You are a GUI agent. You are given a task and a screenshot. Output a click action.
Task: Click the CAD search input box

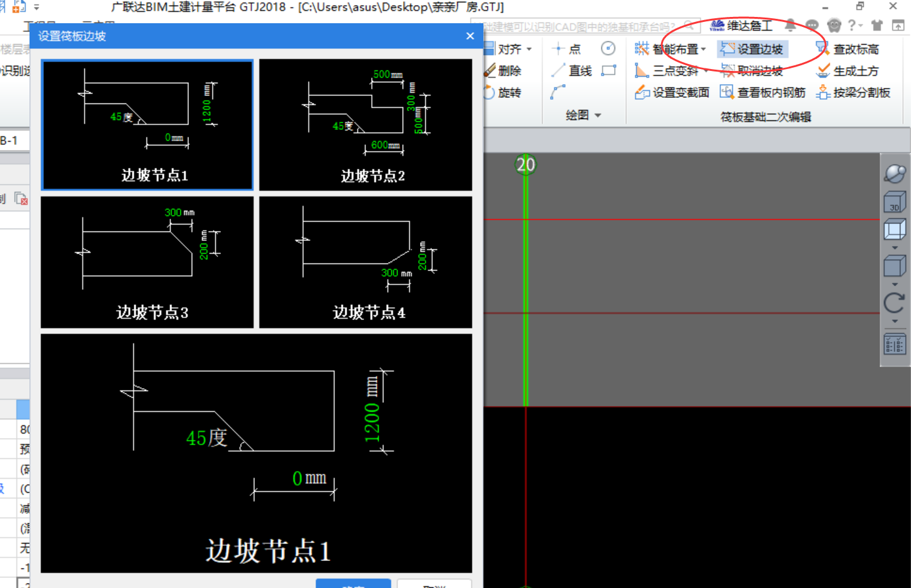(x=584, y=26)
